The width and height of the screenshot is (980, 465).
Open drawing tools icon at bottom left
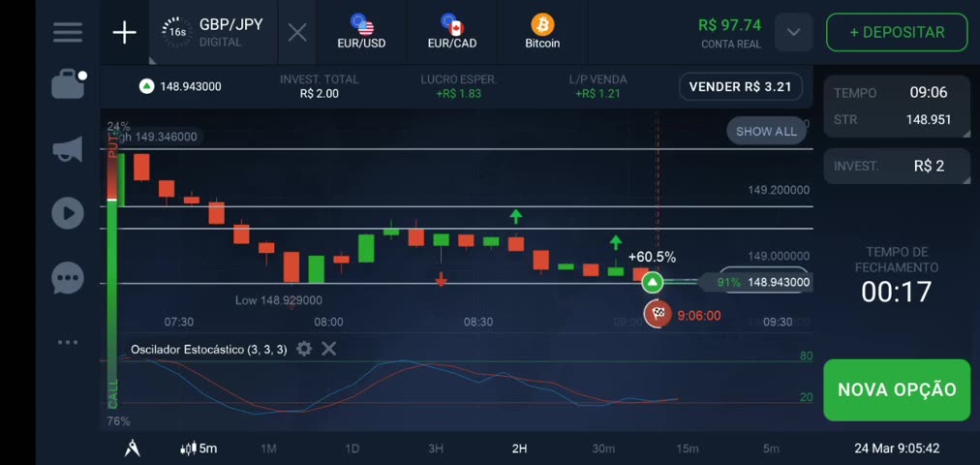(133, 448)
